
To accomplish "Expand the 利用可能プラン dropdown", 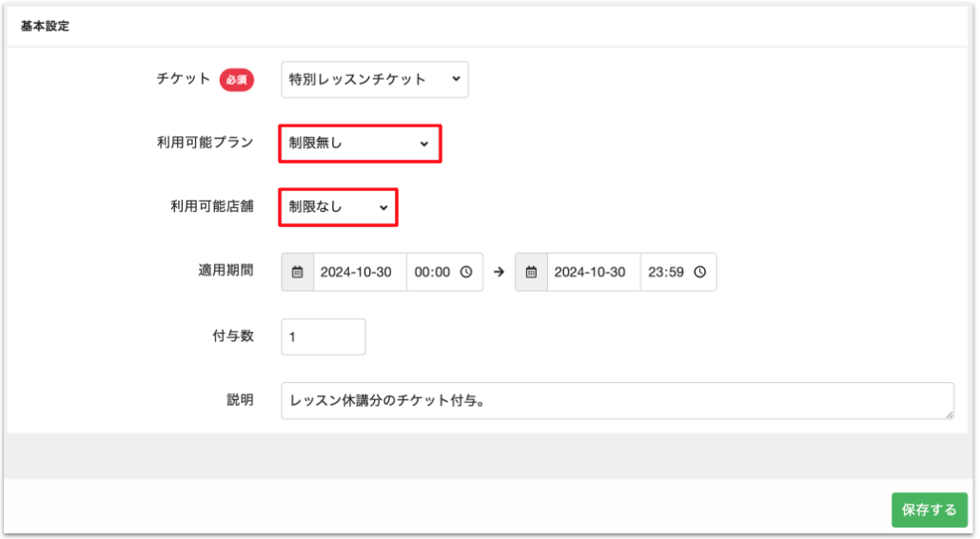I will pyautogui.click(x=359, y=144).
